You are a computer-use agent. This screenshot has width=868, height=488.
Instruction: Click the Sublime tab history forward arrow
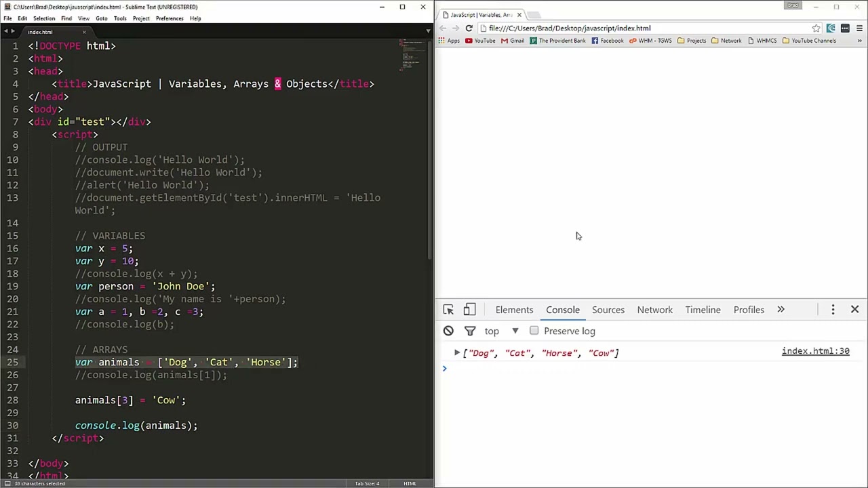point(13,31)
